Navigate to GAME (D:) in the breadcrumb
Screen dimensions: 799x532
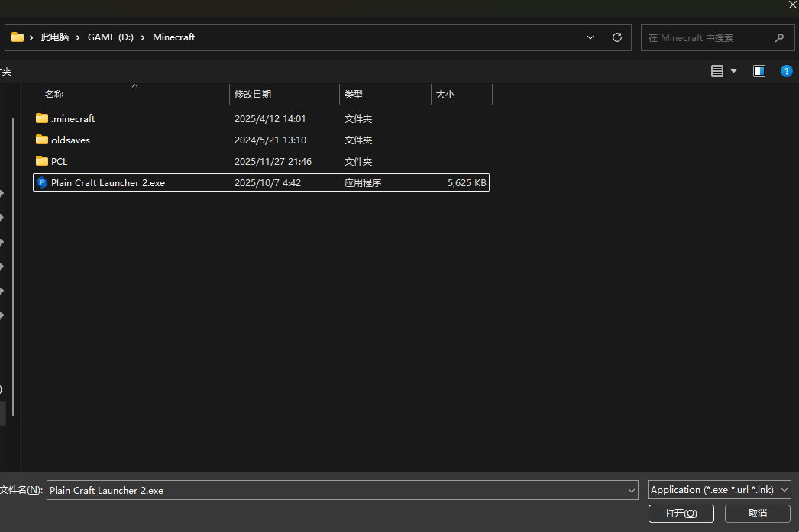tap(110, 37)
